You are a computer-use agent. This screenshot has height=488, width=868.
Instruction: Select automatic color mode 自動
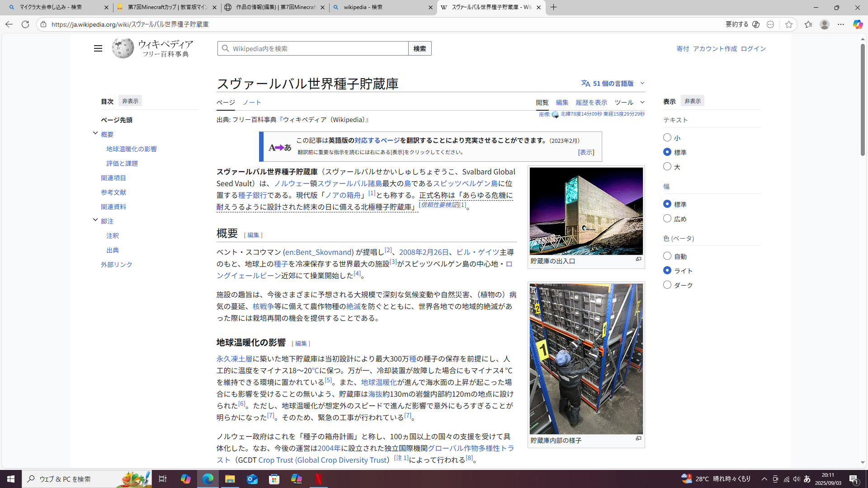[x=667, y=256]
